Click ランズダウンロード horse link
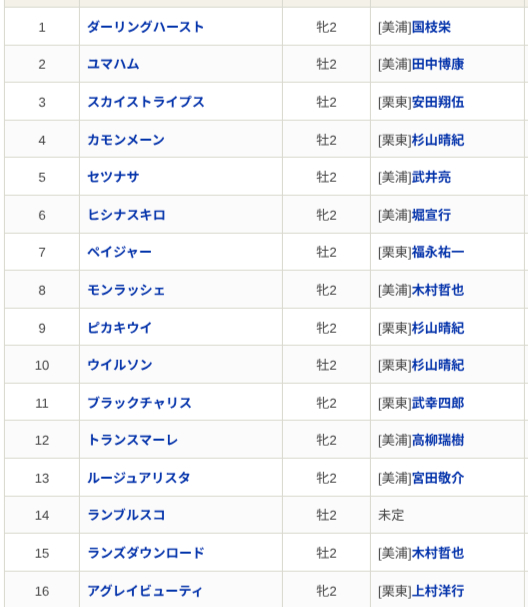The height and width of the screenshot is (607, 528). coord(146,553)
